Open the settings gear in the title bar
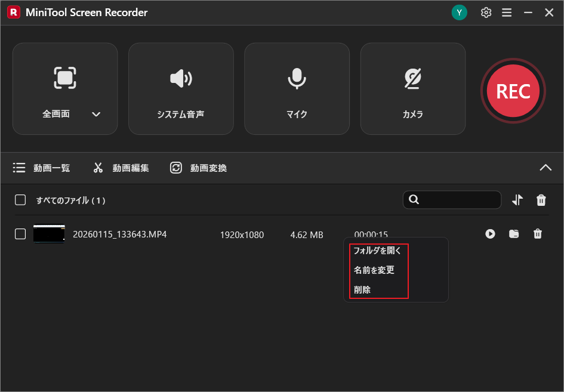Screen dimensions: 564x392 pos(486,12)
